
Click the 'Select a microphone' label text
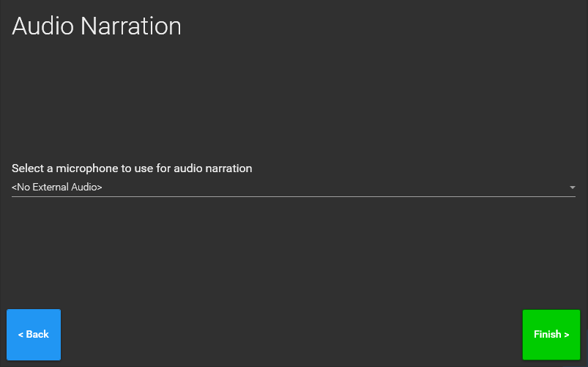132,168
